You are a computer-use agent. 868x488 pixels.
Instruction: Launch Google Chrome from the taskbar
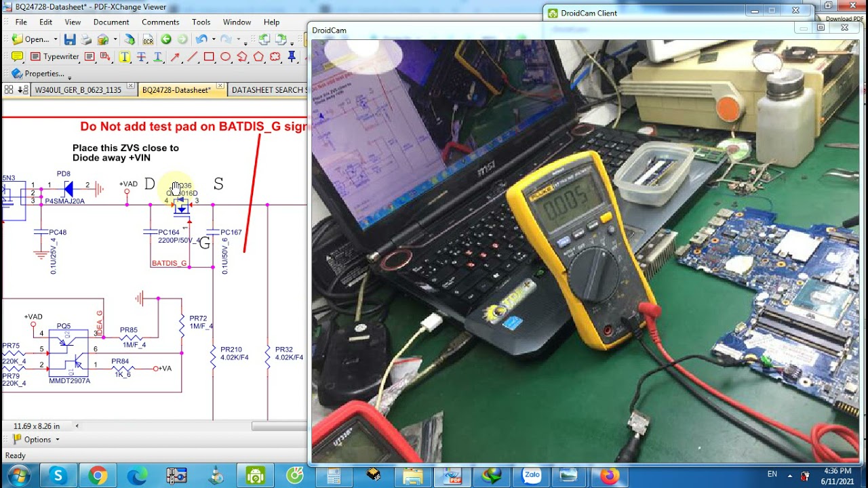(x=98, y=476)
